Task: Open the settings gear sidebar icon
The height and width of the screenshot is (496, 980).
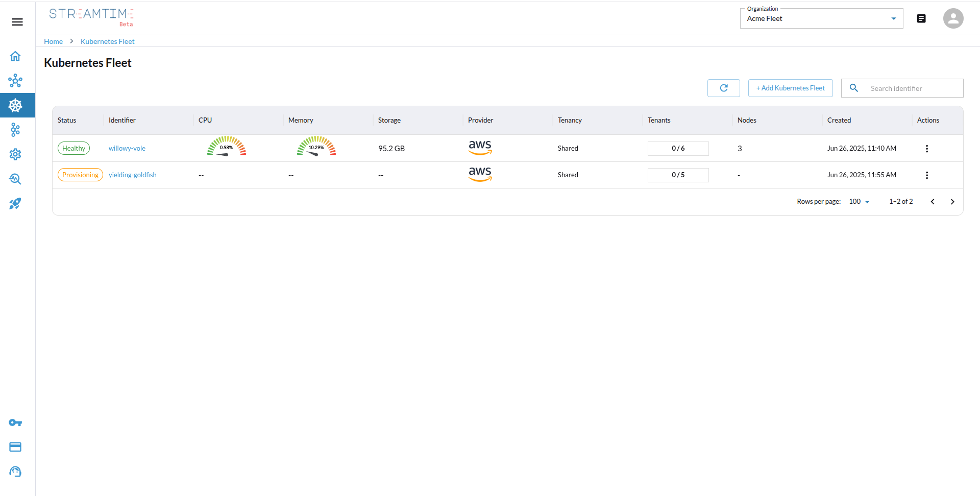Action: (x=15, y=154)
